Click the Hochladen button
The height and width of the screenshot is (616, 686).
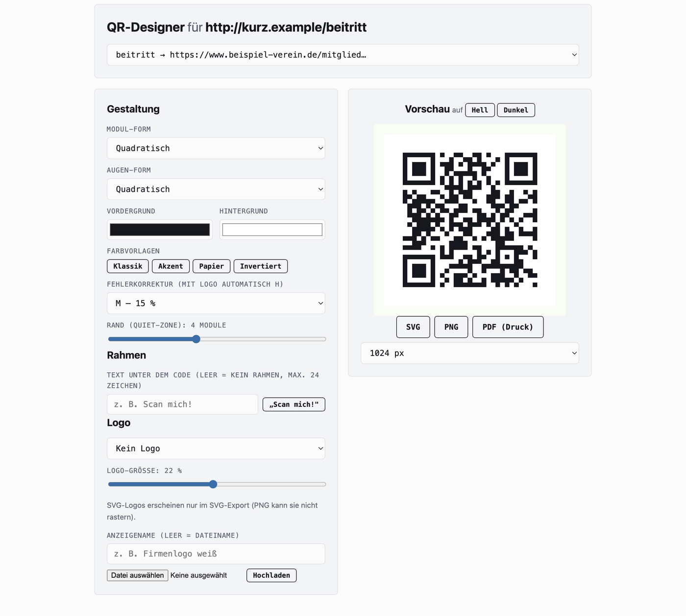pyautogui.click(x=271, y=575)
